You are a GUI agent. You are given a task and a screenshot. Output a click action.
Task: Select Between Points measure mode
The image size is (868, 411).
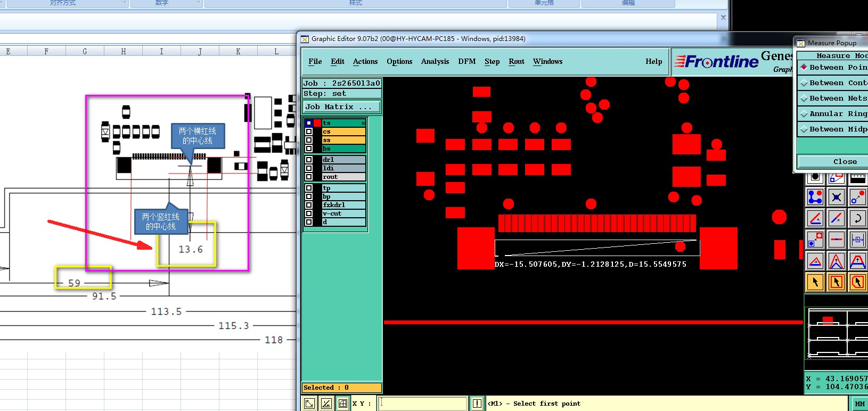coord(833,68)
